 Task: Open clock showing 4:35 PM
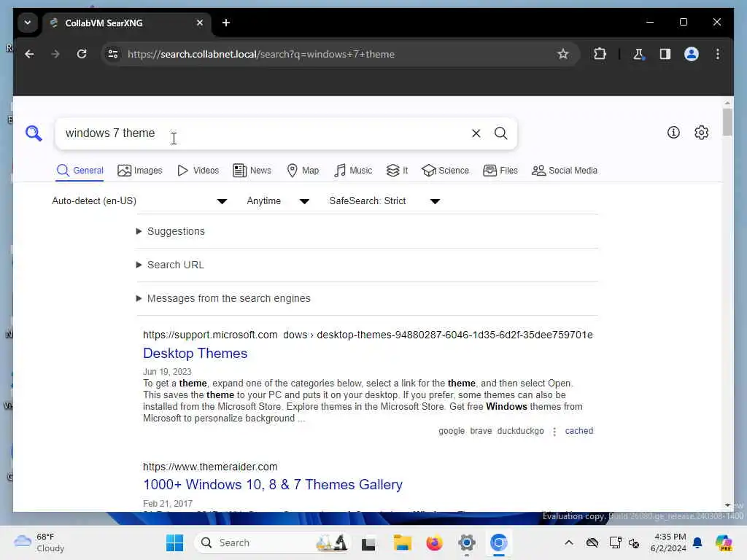668,542
